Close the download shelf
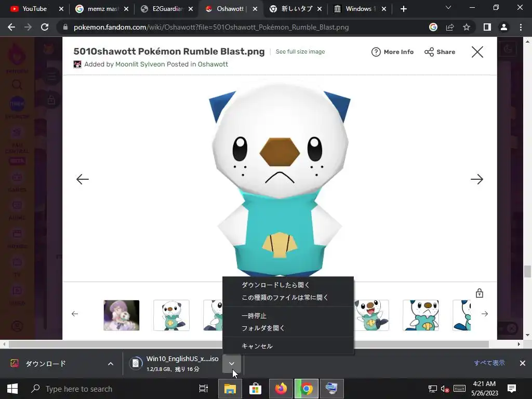The width and height of the screenshot is (532, 399). click(x=523, y=363)
